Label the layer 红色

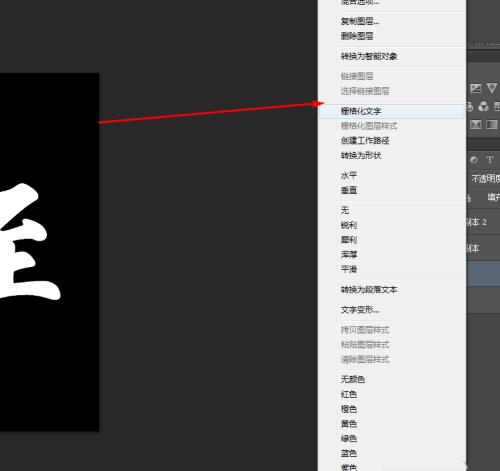click(x=349, y=394)
